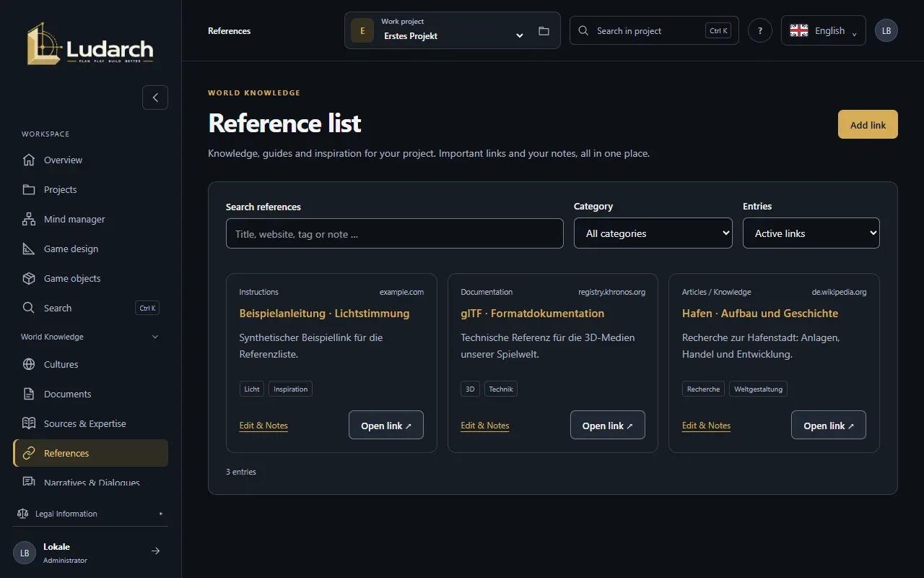The width and height of the screenshot is (924, 578).
Task: Click the References chain link icon
Action: (29, 453)
